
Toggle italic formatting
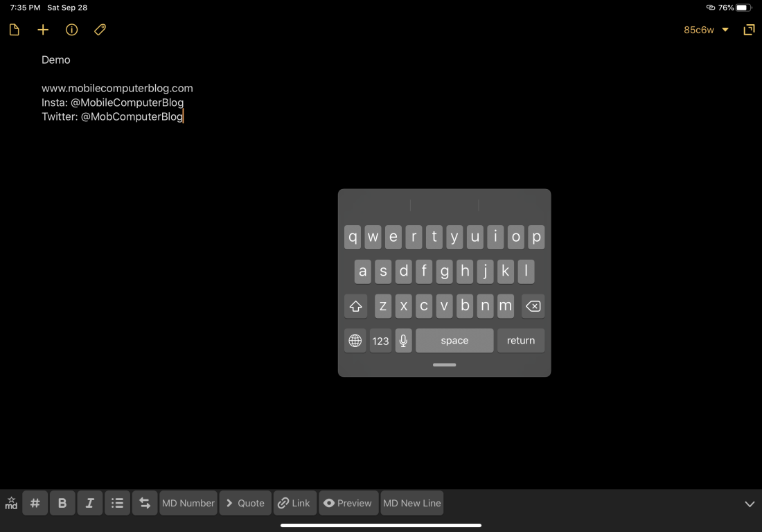tap(89, 503)
